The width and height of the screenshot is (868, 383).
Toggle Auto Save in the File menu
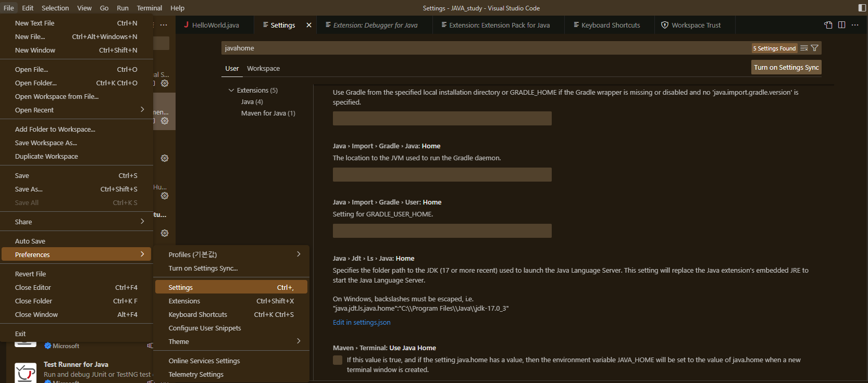76,241
